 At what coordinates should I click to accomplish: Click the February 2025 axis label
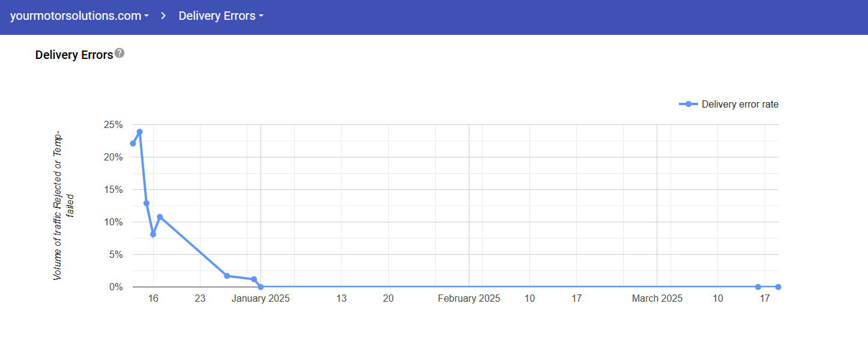pos(469,299)
